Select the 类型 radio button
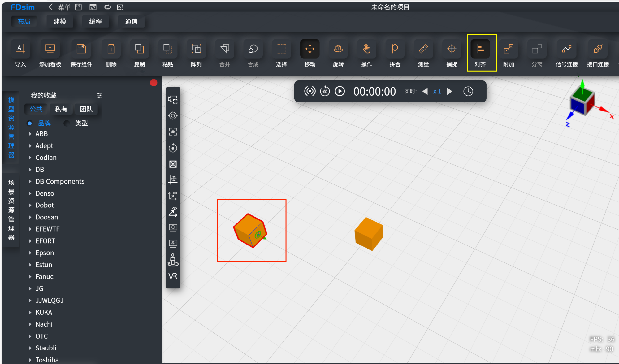Image resolution: width=619 pixels, height=364 pixels. pyautogui.click(x=66, y=123)
